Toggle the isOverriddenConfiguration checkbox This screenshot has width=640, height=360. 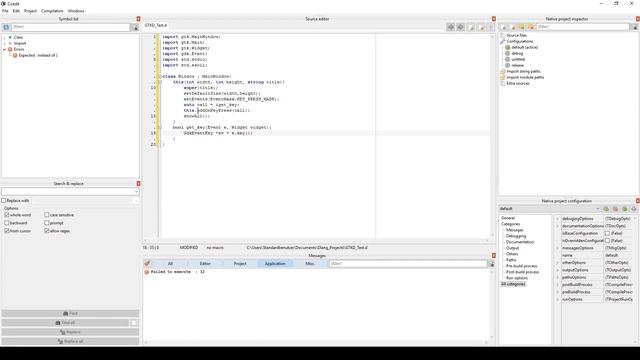click(607, 241)
